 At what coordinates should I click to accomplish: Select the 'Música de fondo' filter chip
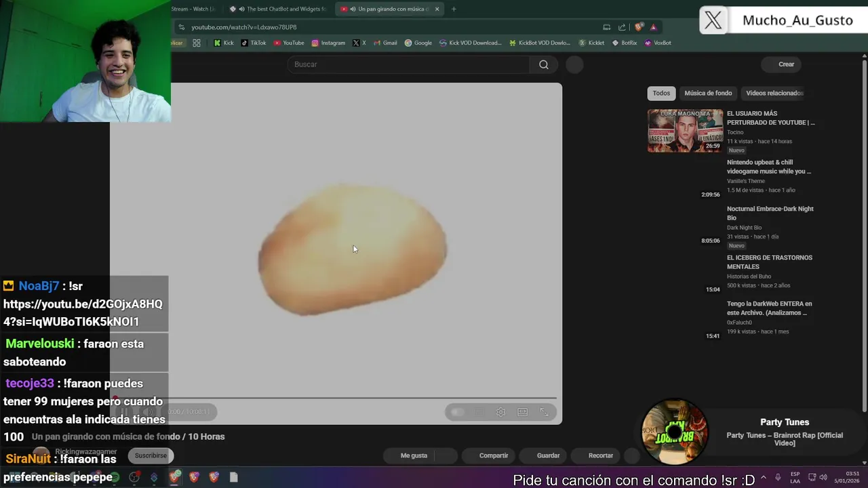[x=708, y=93]
